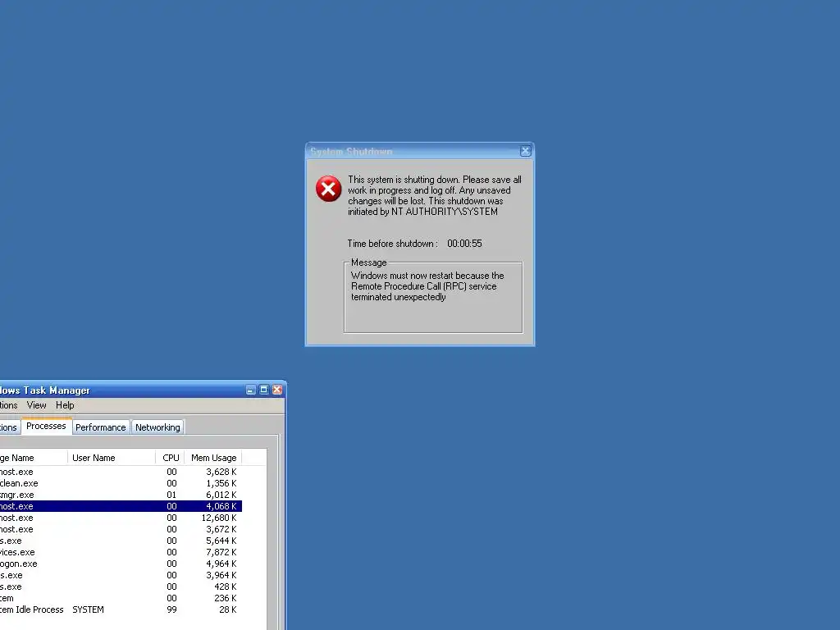The image size is (840, 630).
Task: Sort processes by User Name column
Action: click(x=112, y=458)
